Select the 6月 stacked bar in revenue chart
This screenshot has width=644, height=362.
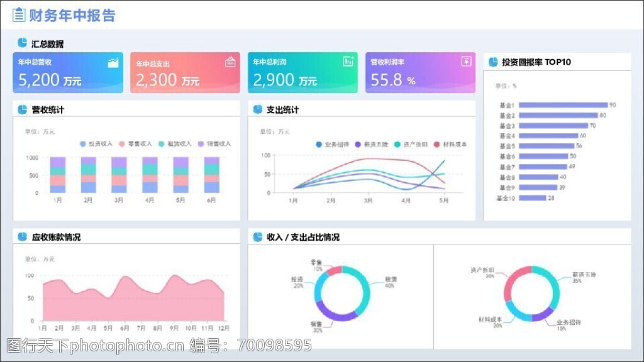click(212, 175)
